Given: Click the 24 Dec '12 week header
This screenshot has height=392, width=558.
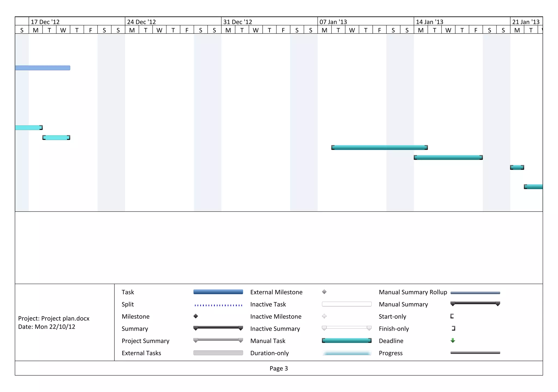Looking at the screenshot, I should (141, 22).
